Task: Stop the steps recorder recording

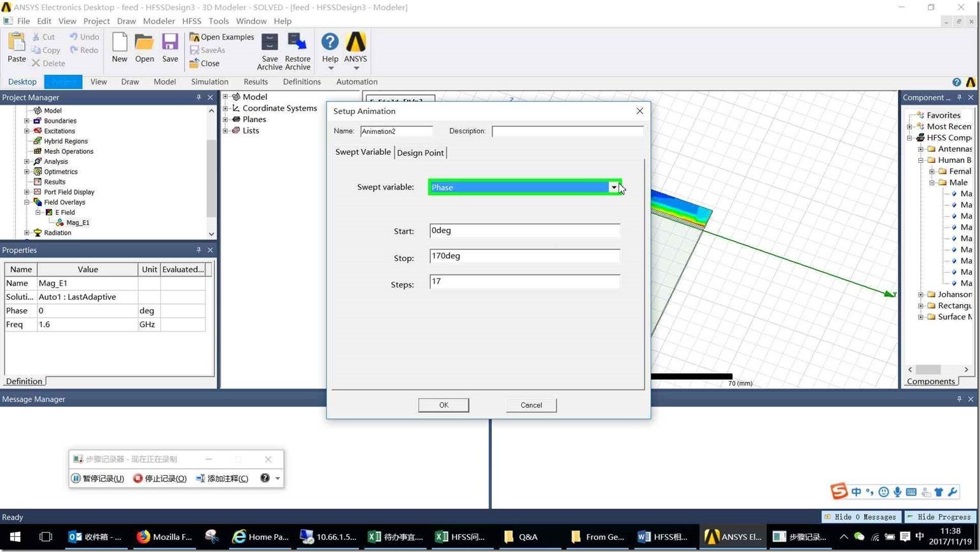Action: 160,478
